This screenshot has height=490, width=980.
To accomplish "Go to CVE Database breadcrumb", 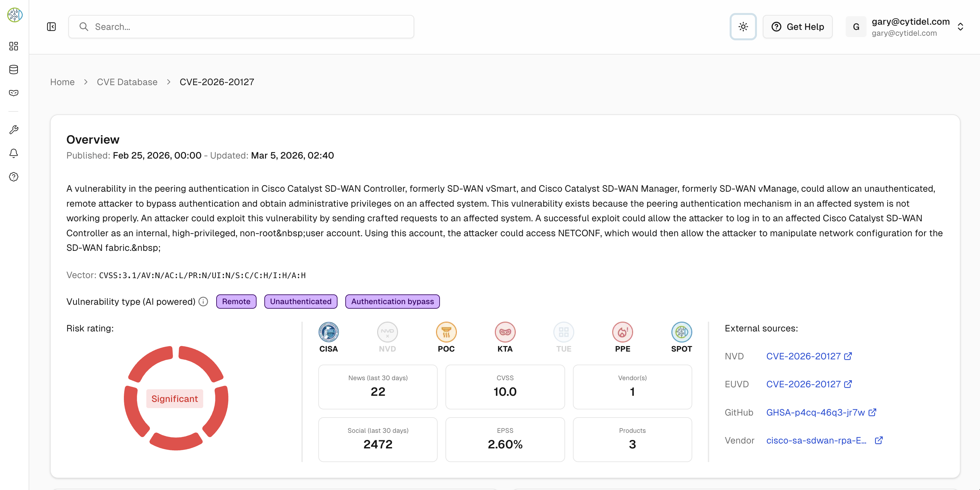I will 127,82.
